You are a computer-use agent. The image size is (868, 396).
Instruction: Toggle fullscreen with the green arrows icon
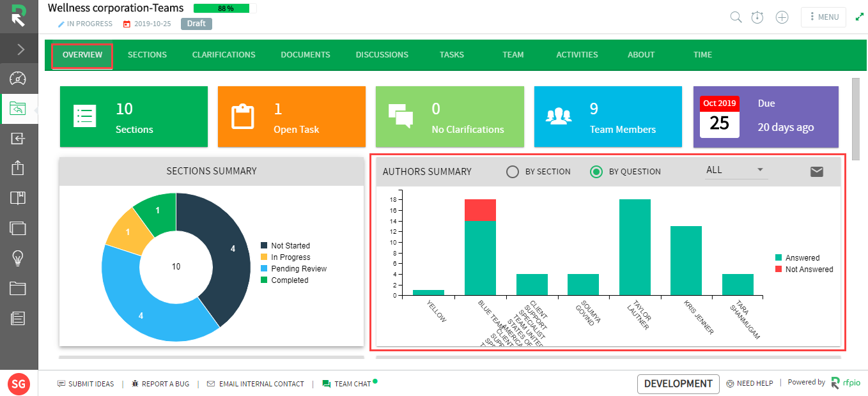860,17
